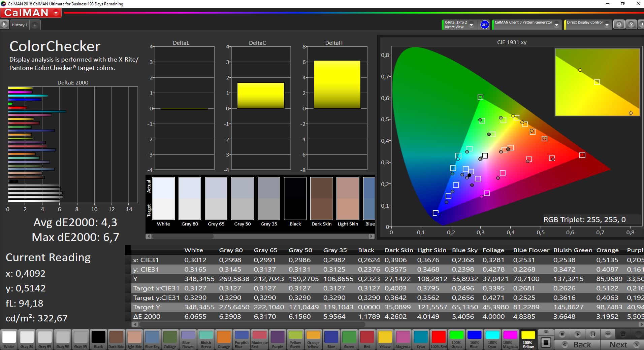Start reading with the play icon
The width and height of the screenshot is (644, 350).
(x=577, y=334)
